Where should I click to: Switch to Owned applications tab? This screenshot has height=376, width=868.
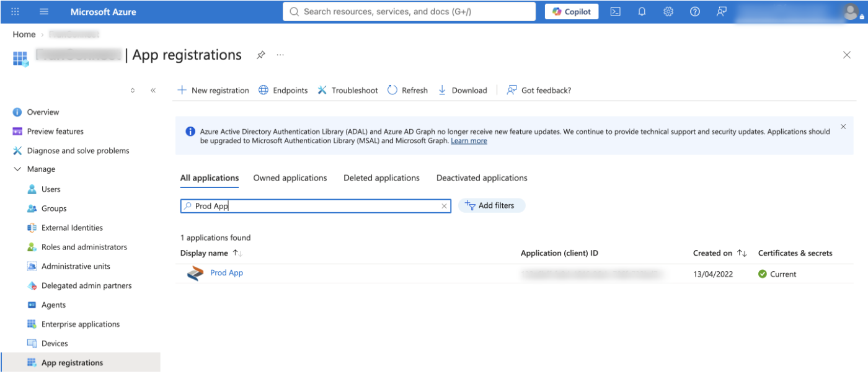(290, 178)
